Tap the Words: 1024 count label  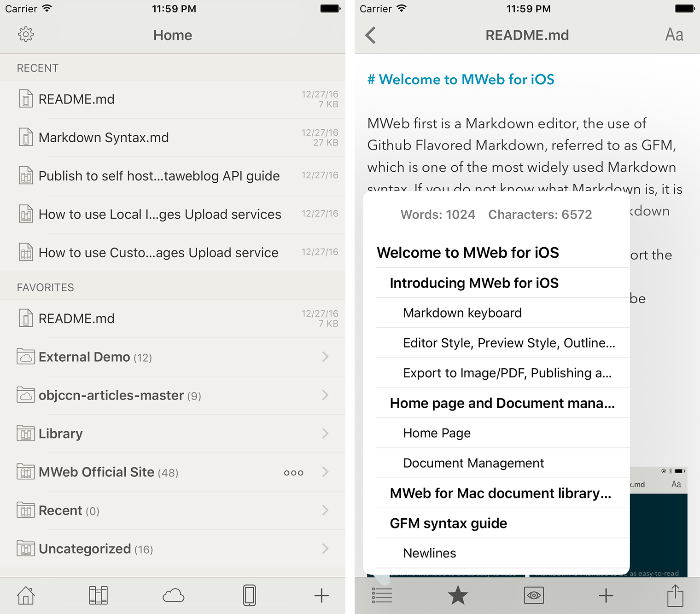pyautogui.click(x=438, y=214)
